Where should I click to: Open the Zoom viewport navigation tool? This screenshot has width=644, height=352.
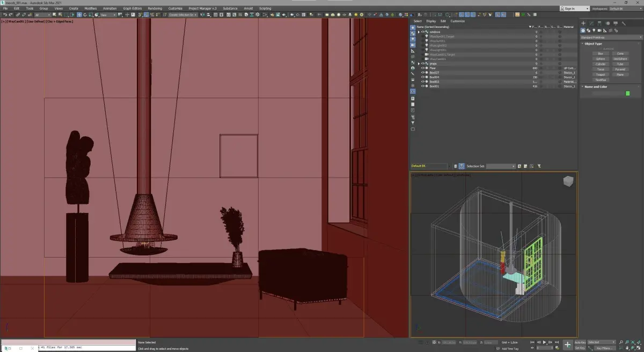621,342
